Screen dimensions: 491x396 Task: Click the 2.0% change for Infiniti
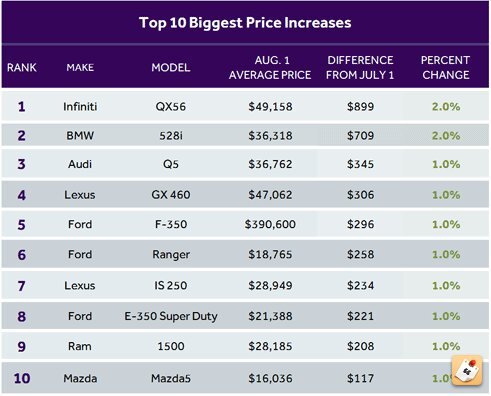(446, 107)
